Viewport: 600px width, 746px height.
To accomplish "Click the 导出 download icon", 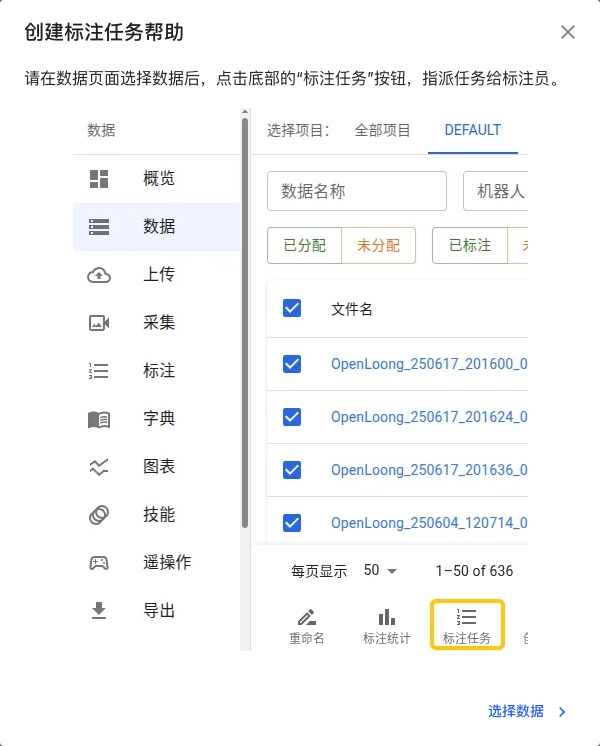I will 99,611.
